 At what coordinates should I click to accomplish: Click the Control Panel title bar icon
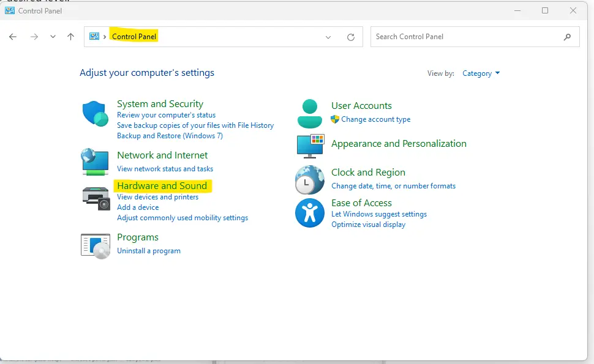[x=9, y=10]
